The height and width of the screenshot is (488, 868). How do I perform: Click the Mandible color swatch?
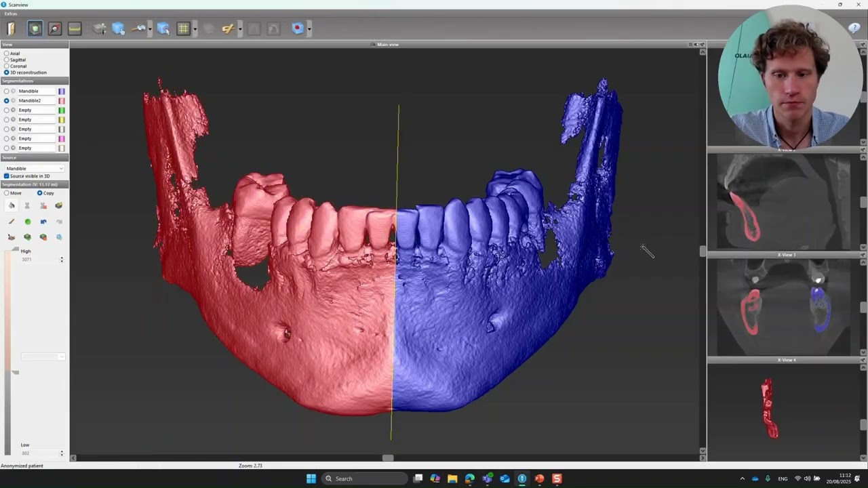(62, 91)
